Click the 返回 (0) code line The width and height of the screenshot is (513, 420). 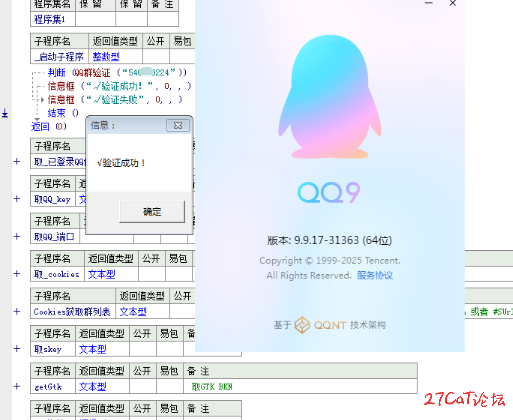[49, 126]
